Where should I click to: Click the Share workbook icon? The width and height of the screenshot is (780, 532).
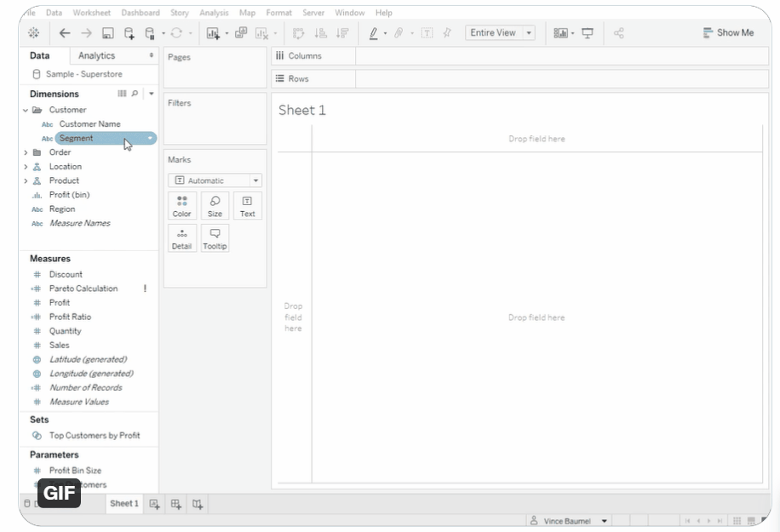[x=618, y=33]
